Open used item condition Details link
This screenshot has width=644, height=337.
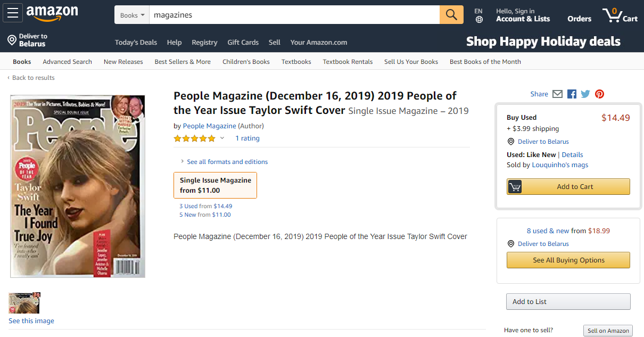pyautogui.click(x=572, y=155)
